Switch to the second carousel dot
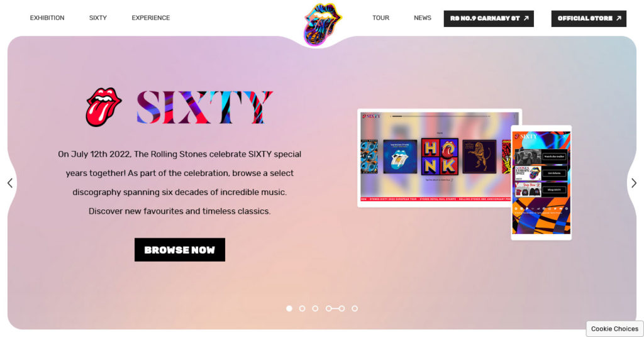644x337 pixels. [x=303, y=308]
